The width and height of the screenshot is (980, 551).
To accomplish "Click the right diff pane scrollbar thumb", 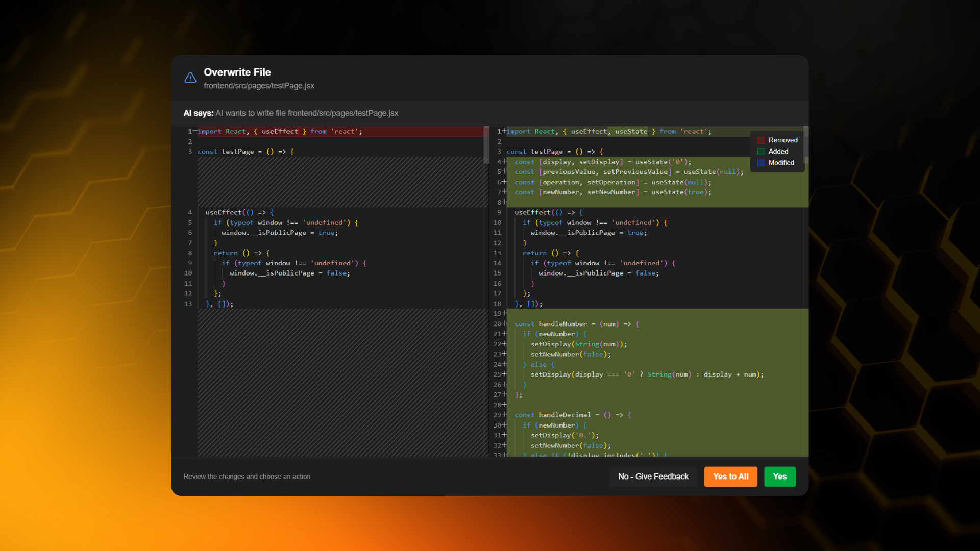I will pyautogui.click(x=806, y=145).
